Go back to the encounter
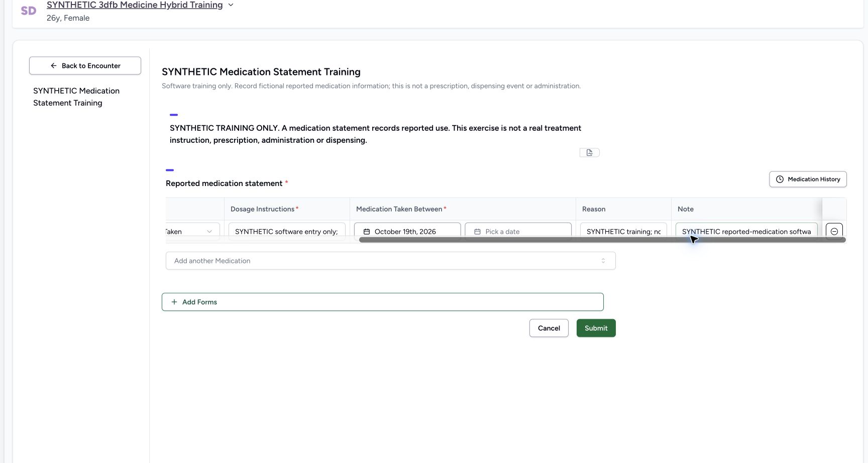 click(x=85, y=66)
